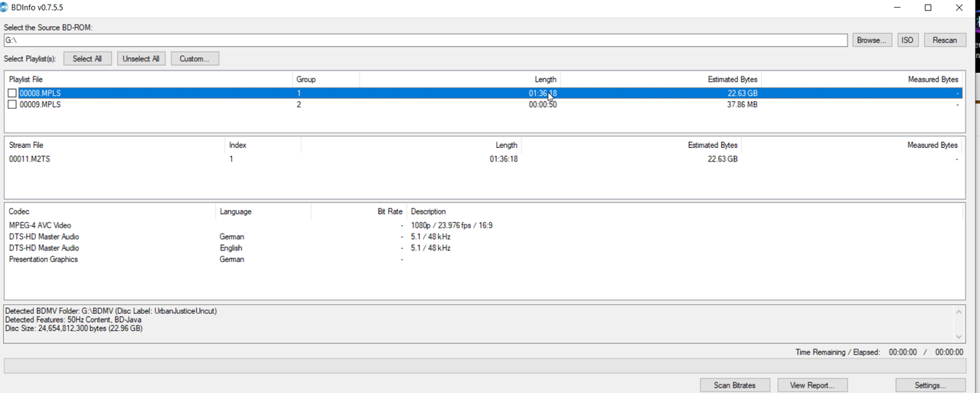This screenshot has width=980, height=393.
Task: Click the info box scrollbar up arrow
Action: [959, 311]
